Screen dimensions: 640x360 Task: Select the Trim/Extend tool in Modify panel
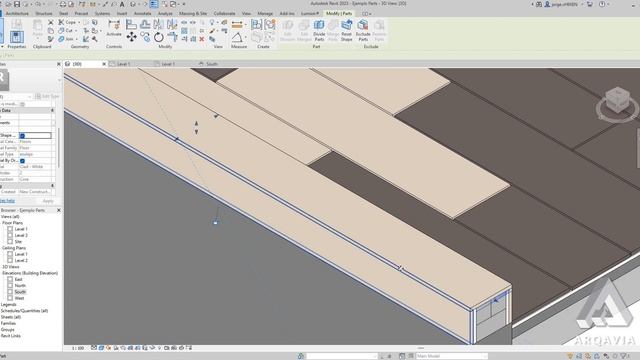click(172, 38)
